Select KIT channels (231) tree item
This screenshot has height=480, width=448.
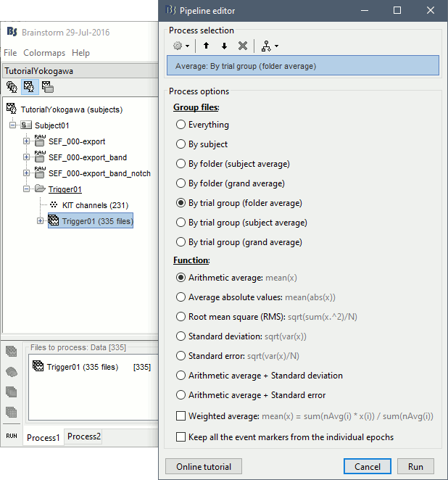tap(95, 205)
